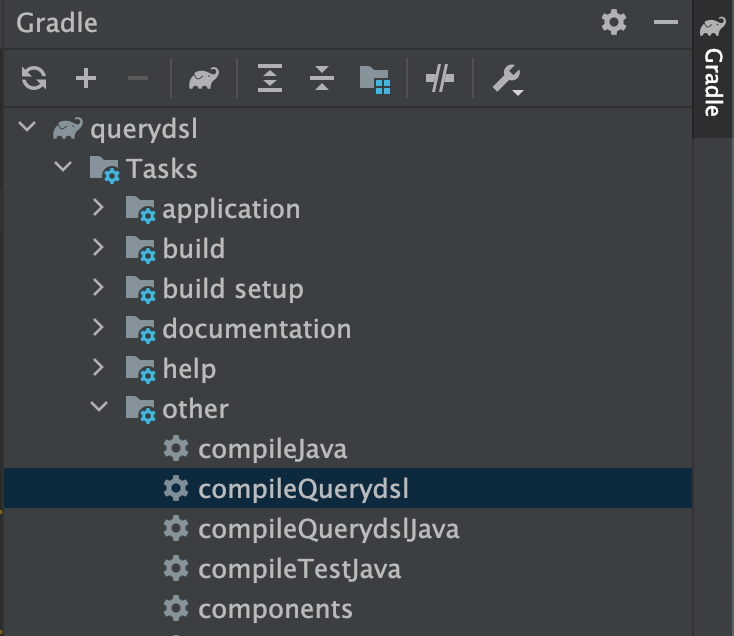The height and width of the screenshot is (636, 734).
Task: Select the compileQuerydsl task
Action: [x=303, y=490]
